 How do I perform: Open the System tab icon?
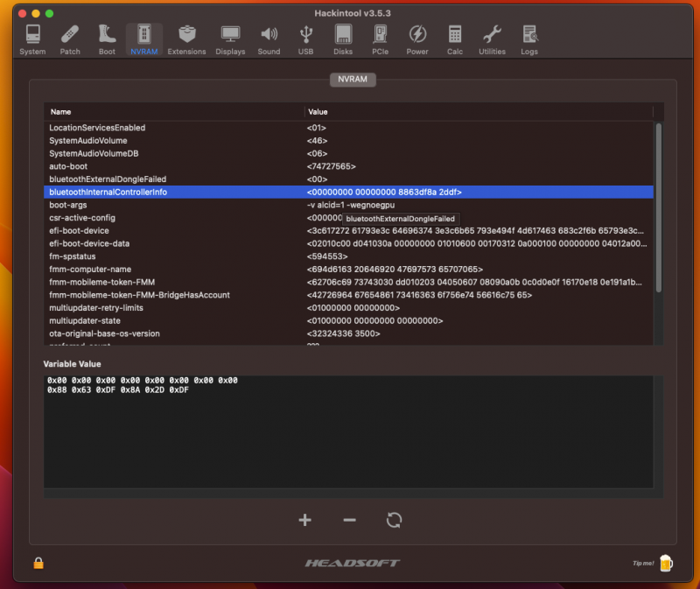(x=32, y=35)
